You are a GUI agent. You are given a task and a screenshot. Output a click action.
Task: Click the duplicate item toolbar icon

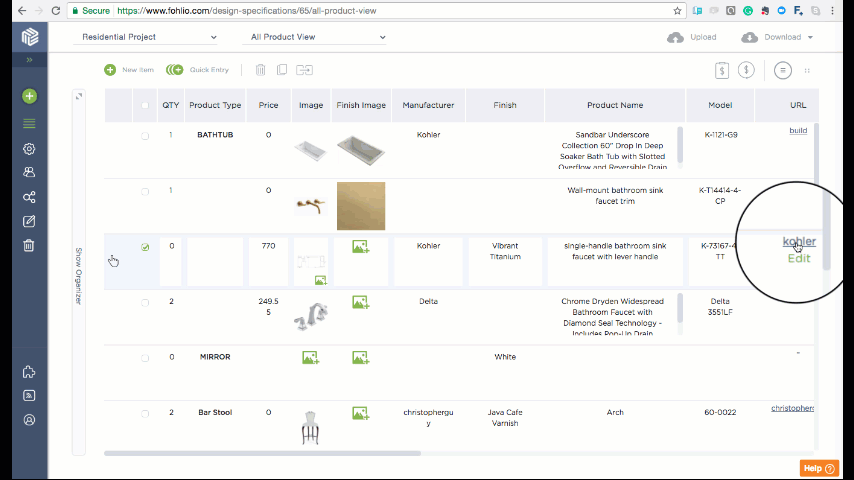coord(282,70)
